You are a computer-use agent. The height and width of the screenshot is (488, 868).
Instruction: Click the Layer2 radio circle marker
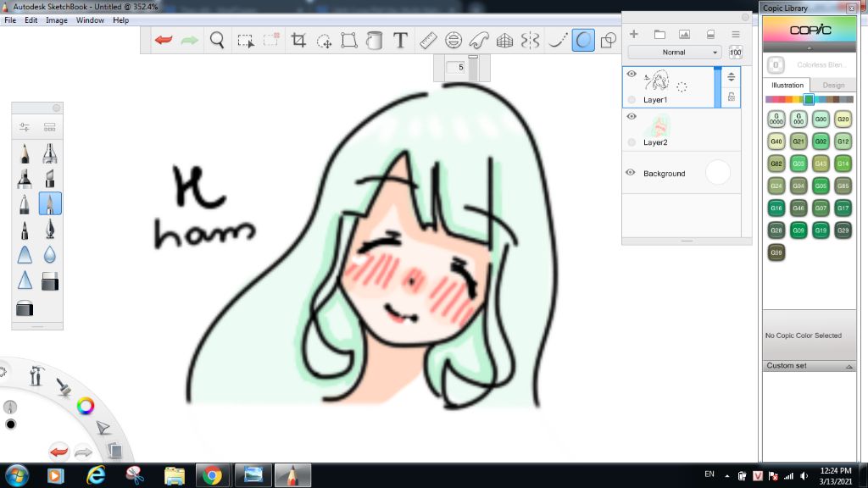(632, 142)
